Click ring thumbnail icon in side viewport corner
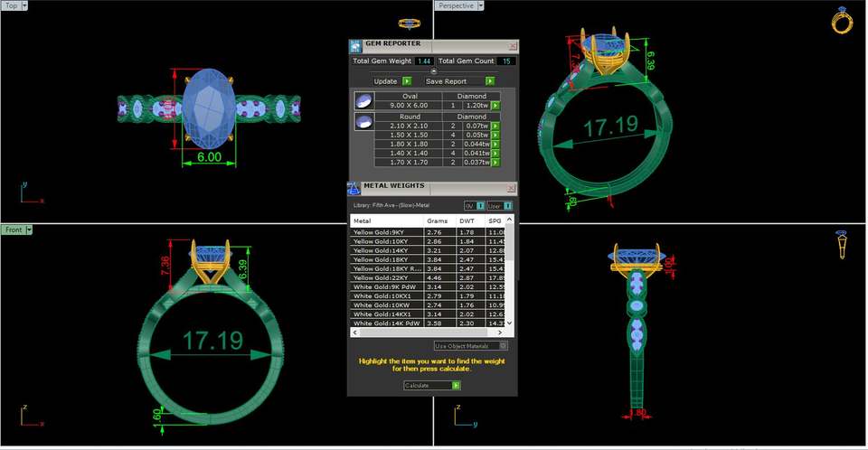 point(842,245)
